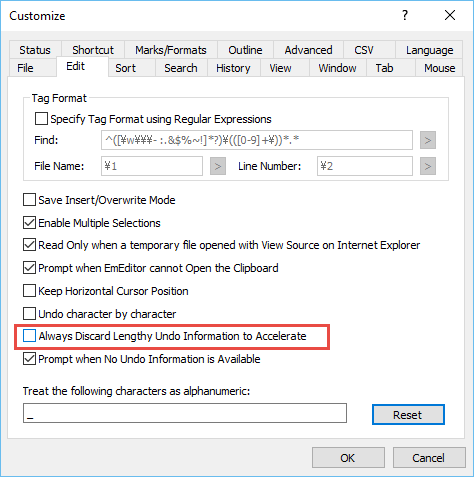Image resolution: width=474 pixels, height=477 pixels.
Task: Select the CSV tab
Action: tap(364, 50)
